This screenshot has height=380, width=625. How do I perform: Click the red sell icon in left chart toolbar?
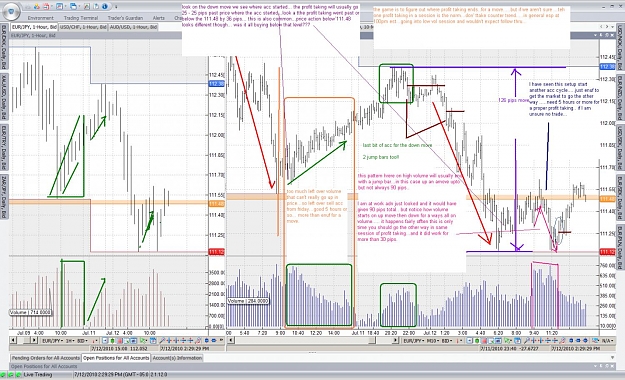tap(120, 341)
